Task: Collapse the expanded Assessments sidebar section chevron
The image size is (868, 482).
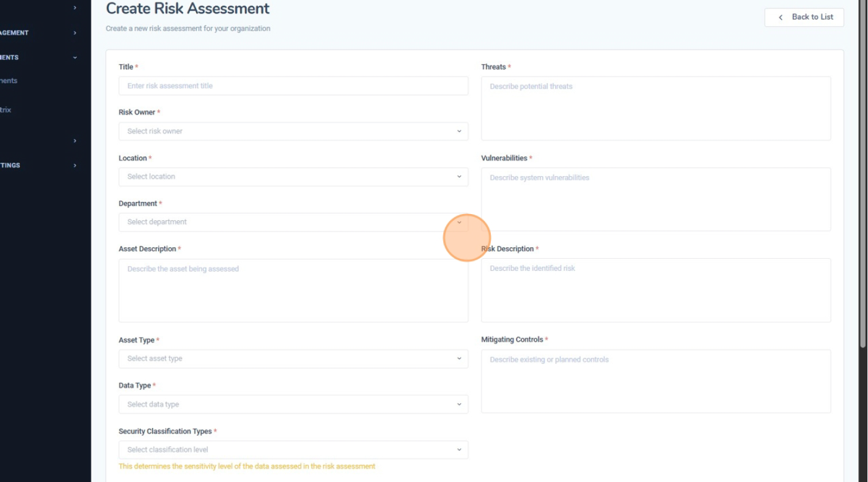Action: click(x=75, y=57)
